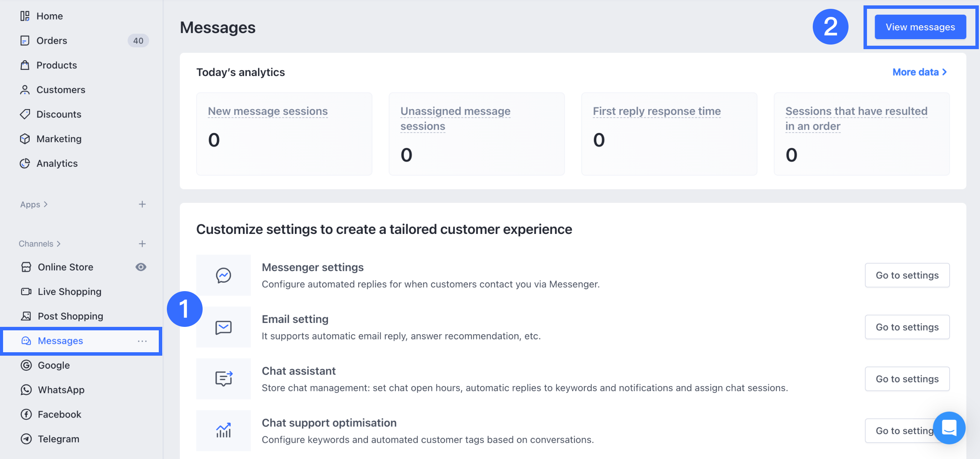Add a new app with plus icon
Viewport: 980px width, 459px height.
click(142, 204)
